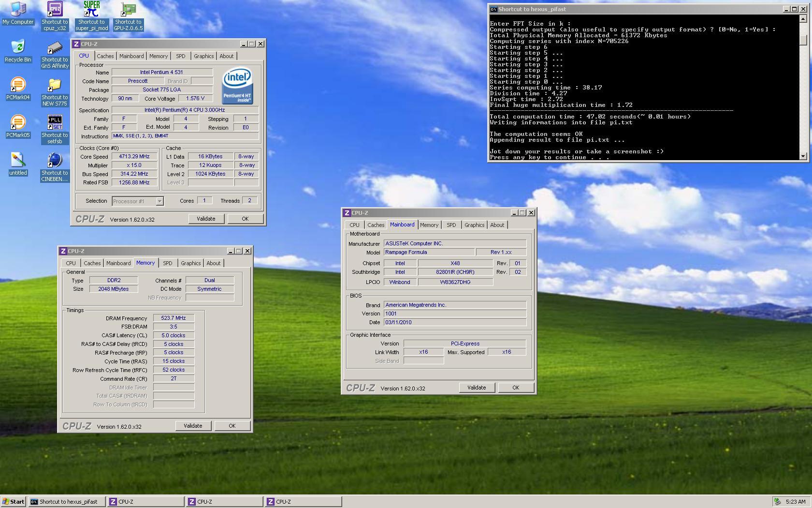Open the Shortcut to NEW S775 folder
This screenshot has width=812, height=508.
tap(55, 92)
